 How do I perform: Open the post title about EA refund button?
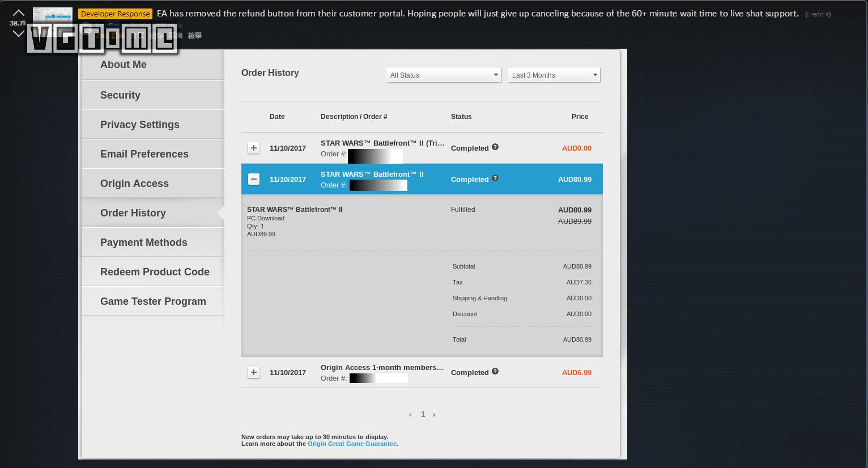tap(478, 14)
